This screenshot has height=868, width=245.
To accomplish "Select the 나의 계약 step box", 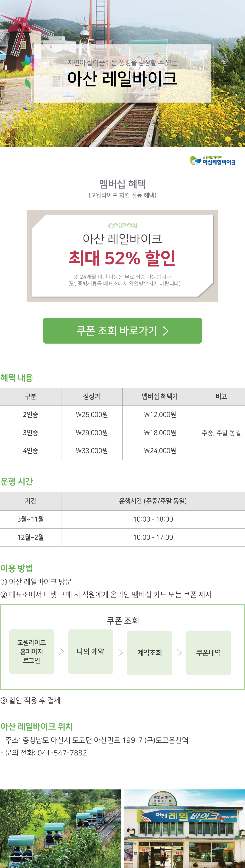I will pyautogui.click(x=90, y=651).
